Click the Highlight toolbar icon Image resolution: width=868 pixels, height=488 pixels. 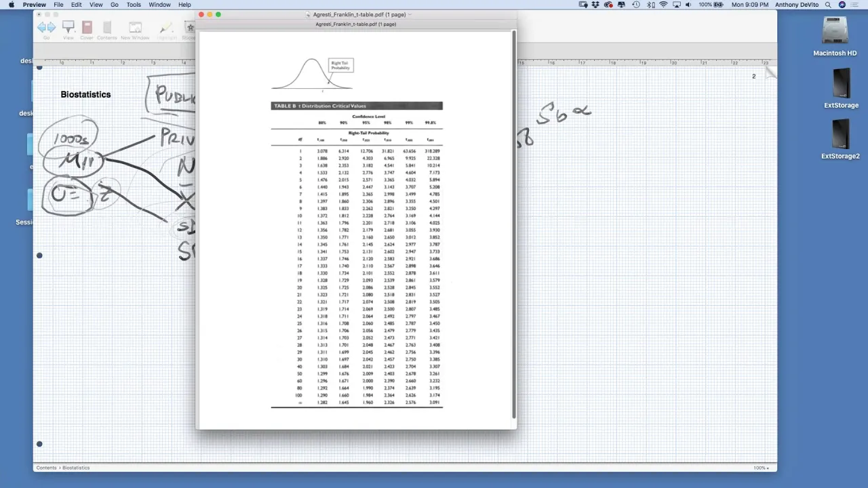pos(167,28)
